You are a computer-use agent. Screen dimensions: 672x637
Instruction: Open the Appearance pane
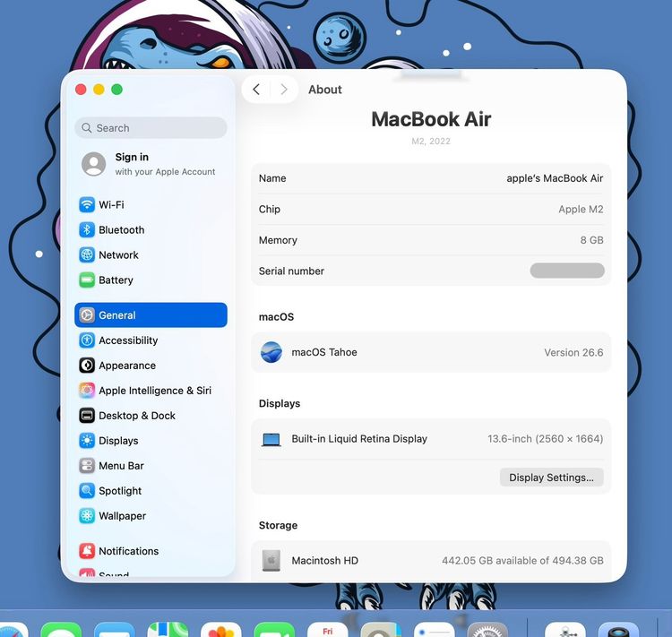tap(151, 366)
